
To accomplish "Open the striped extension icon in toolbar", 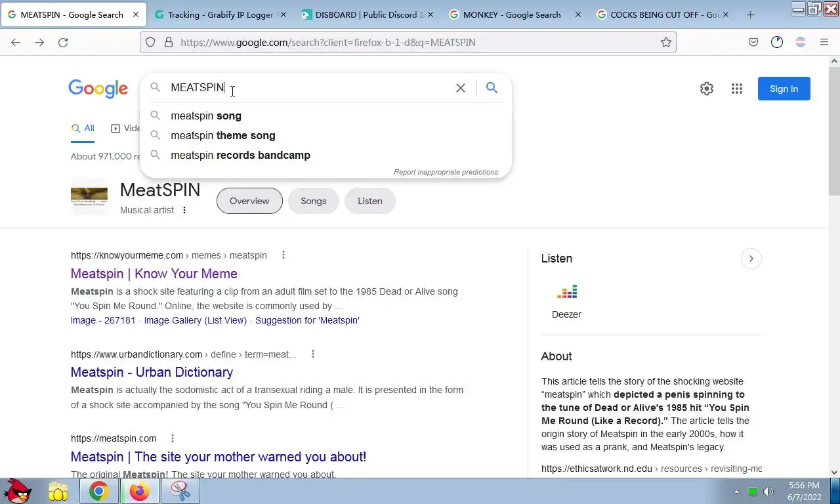I will click(x=801, y=42).
